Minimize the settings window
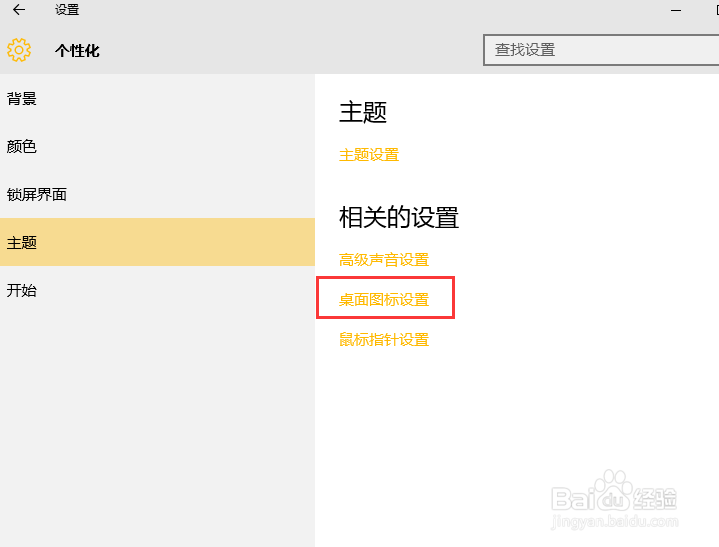Viewport: 719px width, 547px height. 676,10
